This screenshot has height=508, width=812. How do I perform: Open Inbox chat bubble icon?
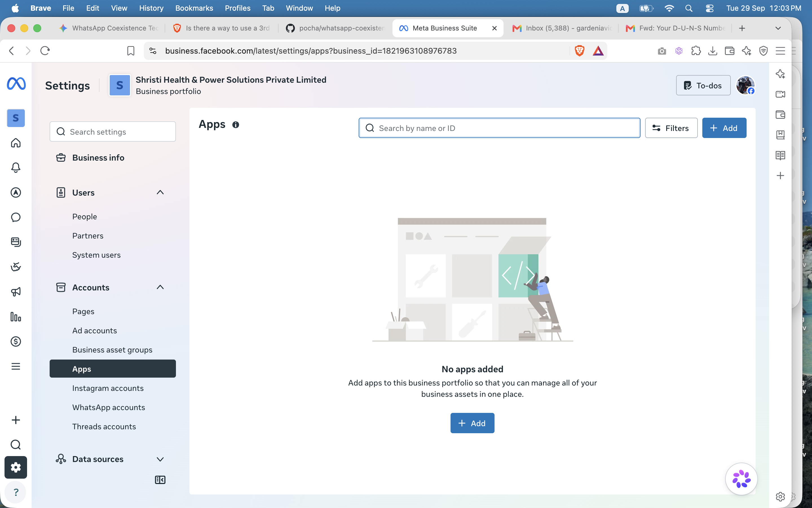click(x=16, y=217)
